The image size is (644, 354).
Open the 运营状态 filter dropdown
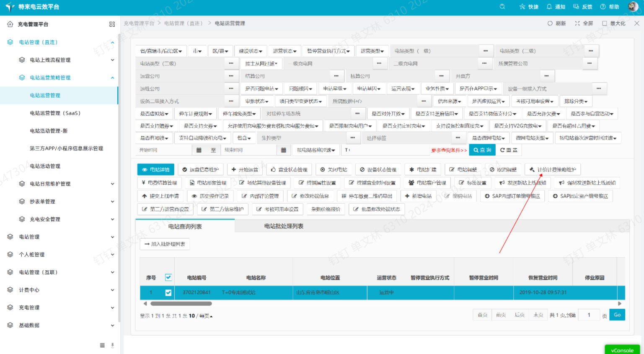[284, 51]
